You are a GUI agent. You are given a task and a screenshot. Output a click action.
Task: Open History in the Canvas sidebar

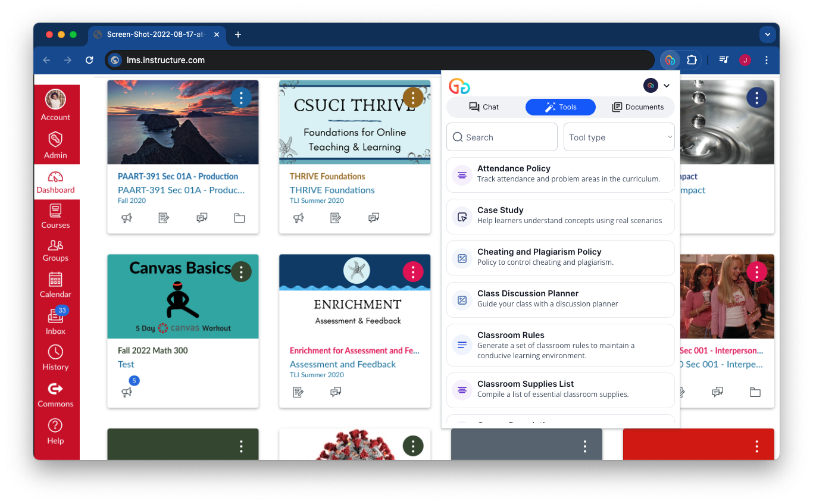[x=55, y=358]
